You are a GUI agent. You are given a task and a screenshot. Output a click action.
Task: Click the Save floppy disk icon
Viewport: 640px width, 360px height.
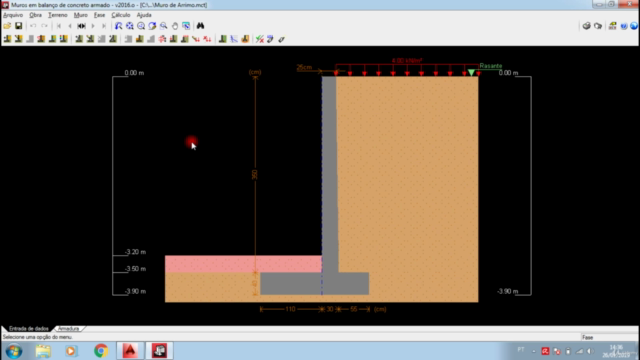coord(19,26)
